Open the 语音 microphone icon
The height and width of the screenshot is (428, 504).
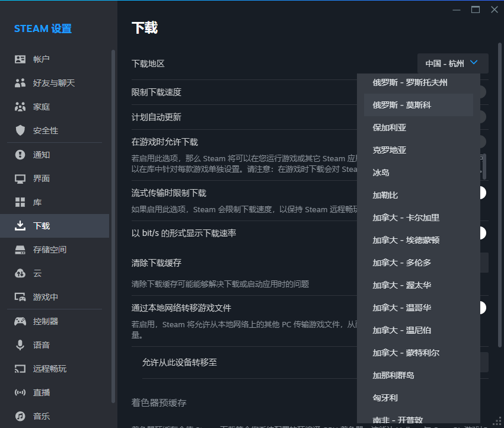(x=20, y=345)
